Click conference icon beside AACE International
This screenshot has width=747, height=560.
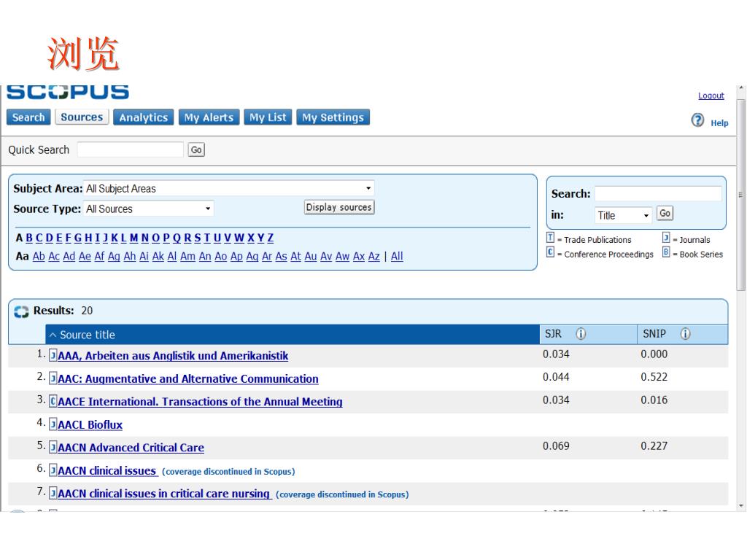click(53, 401)
